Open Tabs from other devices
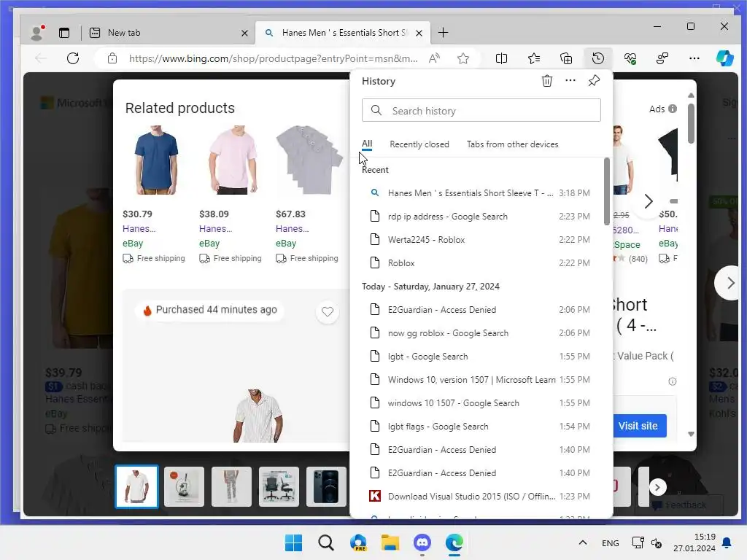Viewport: 747px width, 560px height. pyautogui.click(x=512, y=144)
